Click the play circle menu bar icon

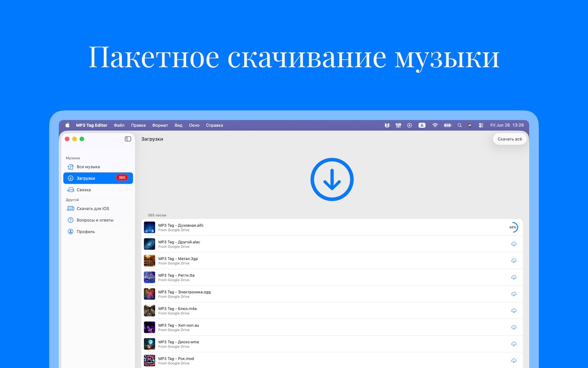[x=410, y=125]
